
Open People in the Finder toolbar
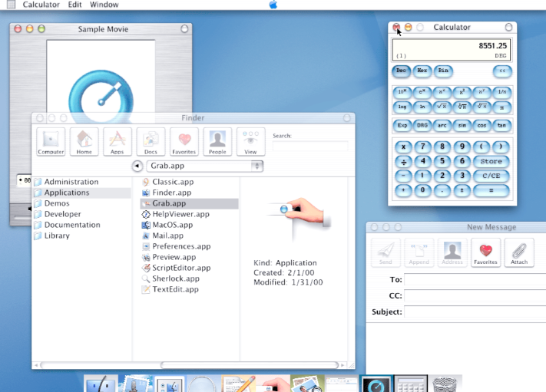217,142
